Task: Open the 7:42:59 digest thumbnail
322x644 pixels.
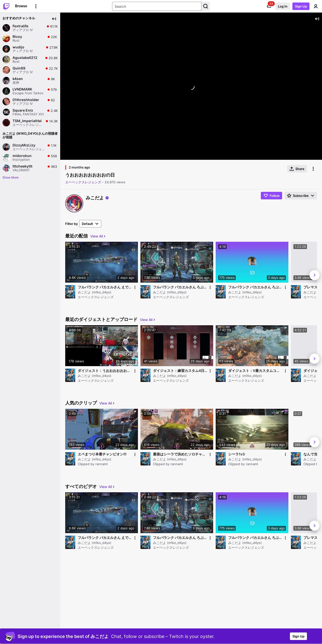Action: (252, 346)
